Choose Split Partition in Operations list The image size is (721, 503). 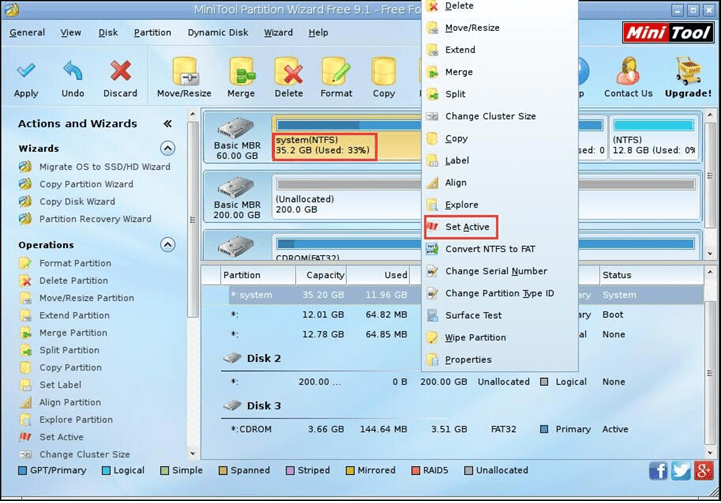pos(59,350)
